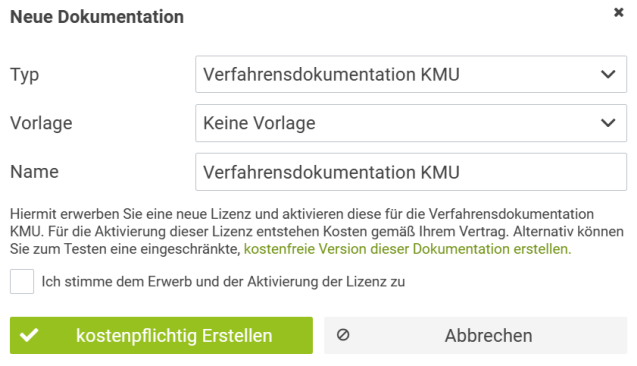Click the Neue Dokumentation dialog title
This screenshot has width=637, height=366.
[x=97, y=17]
